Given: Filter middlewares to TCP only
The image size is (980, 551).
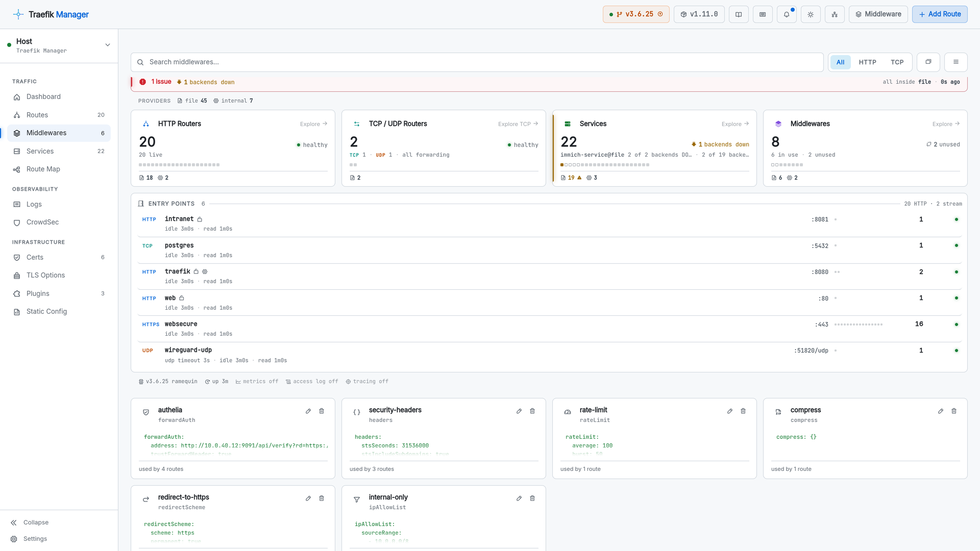Looking at the screenshot, I should [x=897, y=62].
